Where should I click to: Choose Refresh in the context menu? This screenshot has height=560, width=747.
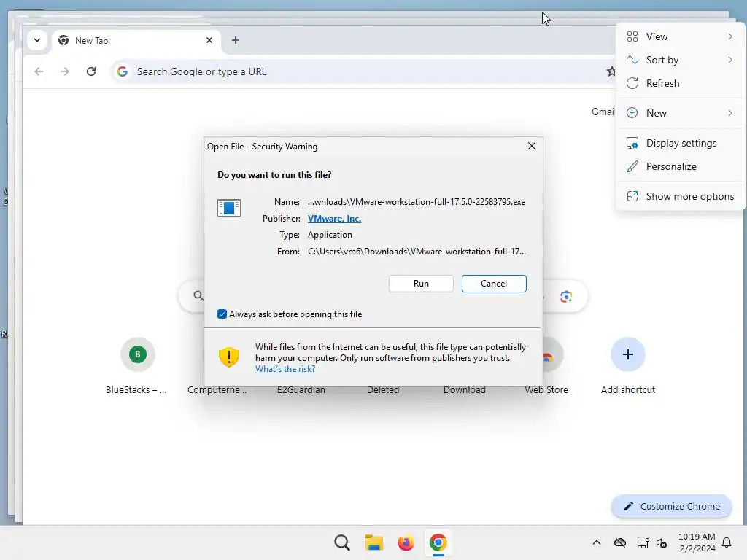(x=680, y=83)
